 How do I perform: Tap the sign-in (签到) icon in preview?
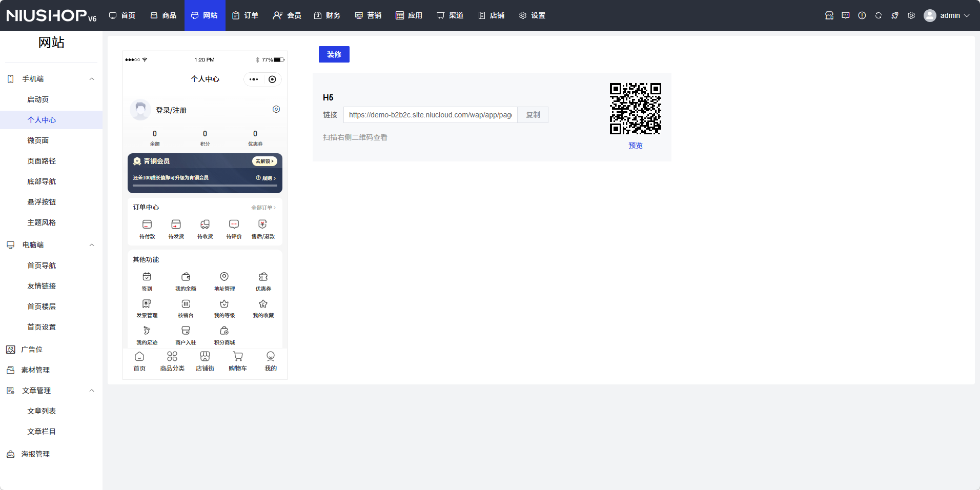[147, 277]
